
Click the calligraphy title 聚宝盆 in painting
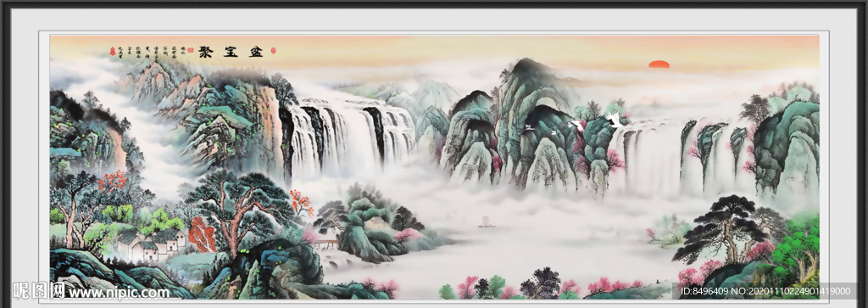click(231, 53)
